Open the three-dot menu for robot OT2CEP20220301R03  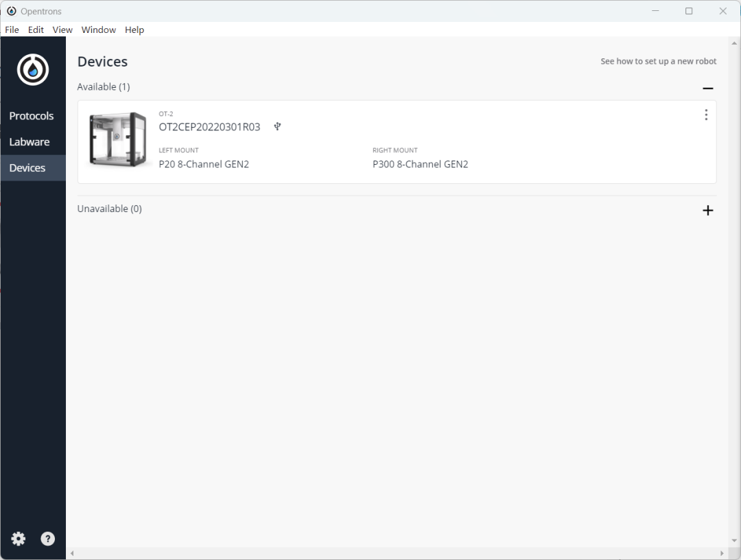click(706, 115)
